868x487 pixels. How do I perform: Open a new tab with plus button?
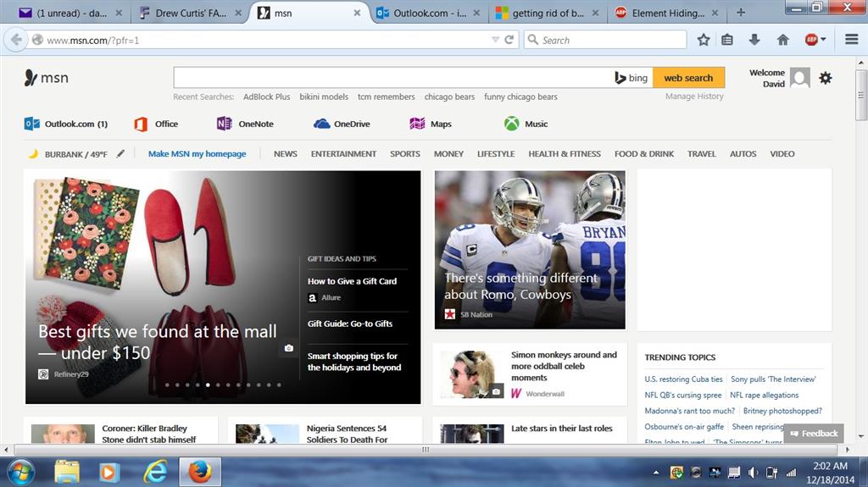(x=741, y=13)
